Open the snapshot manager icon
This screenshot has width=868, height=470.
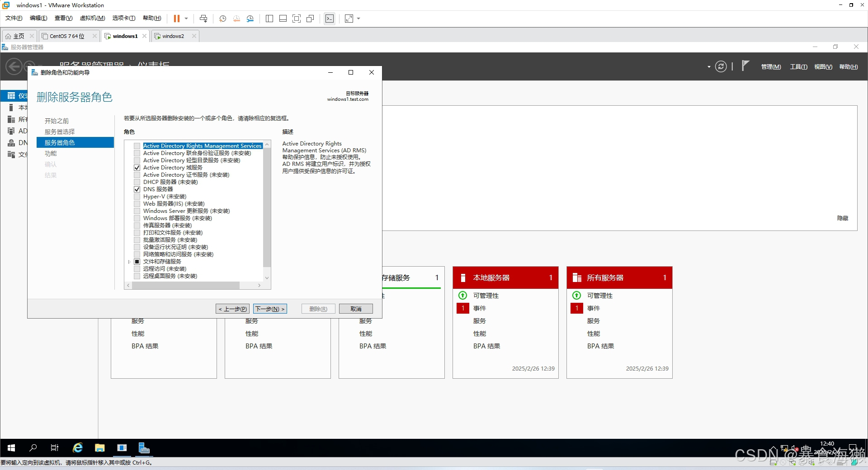point(250,19)
